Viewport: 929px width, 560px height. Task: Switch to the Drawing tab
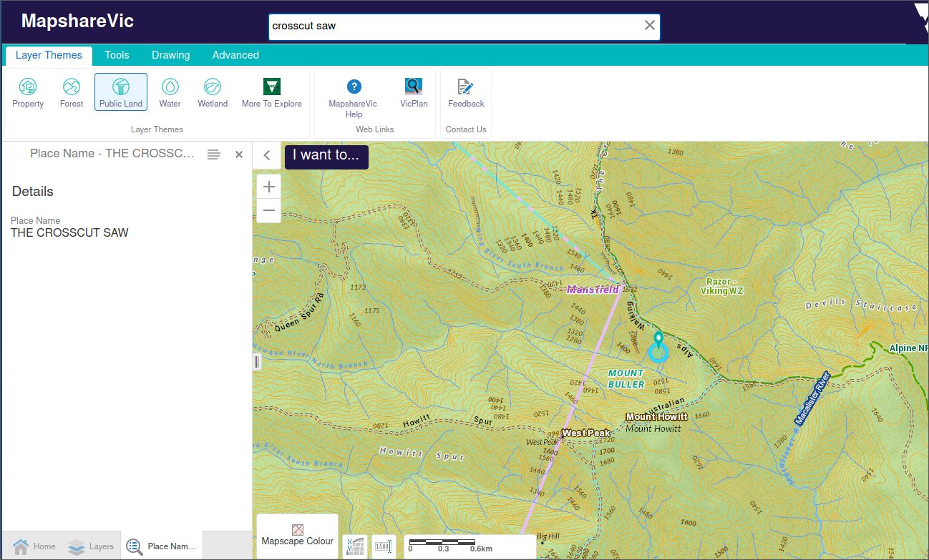[x=170, y=55]
